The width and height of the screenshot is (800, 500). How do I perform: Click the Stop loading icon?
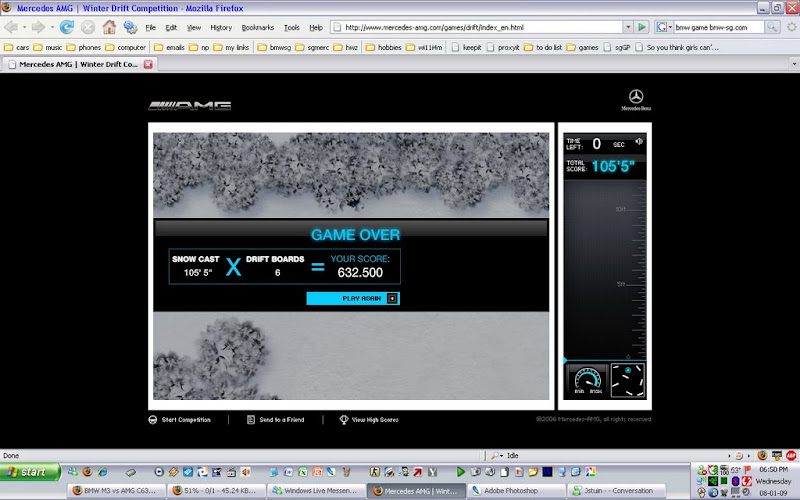point(88,27)
